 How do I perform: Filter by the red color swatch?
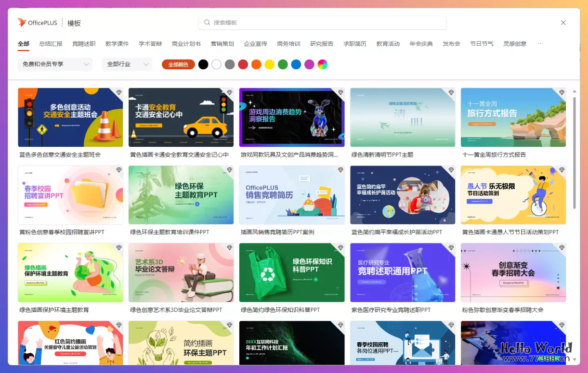click(243, 64)
